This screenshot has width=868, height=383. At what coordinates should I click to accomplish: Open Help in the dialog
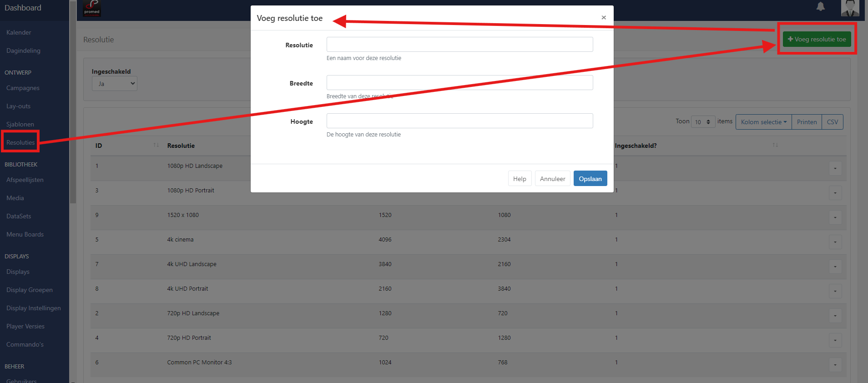(x=520, y=179)
